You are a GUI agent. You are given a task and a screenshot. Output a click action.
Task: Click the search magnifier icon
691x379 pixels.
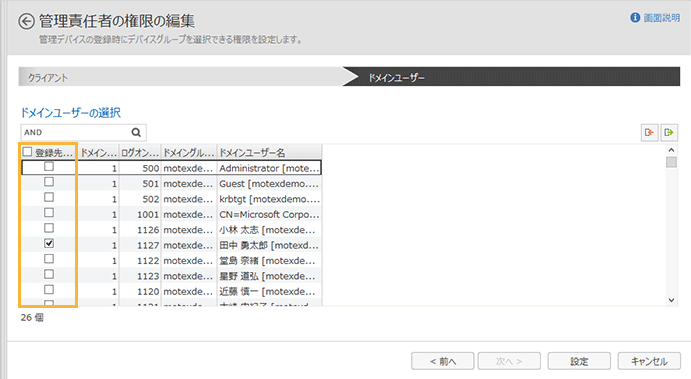tap(136, 132)
